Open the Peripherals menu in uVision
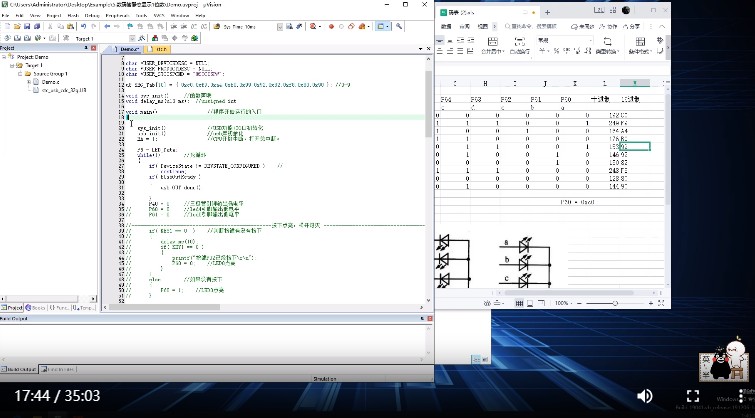The image size is (755, 418). 116,15
